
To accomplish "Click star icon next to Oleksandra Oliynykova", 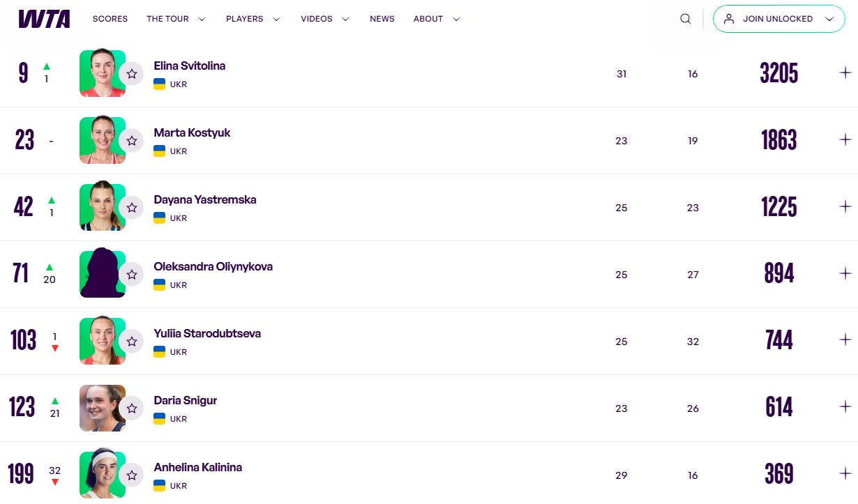I will tap(131, 275).
